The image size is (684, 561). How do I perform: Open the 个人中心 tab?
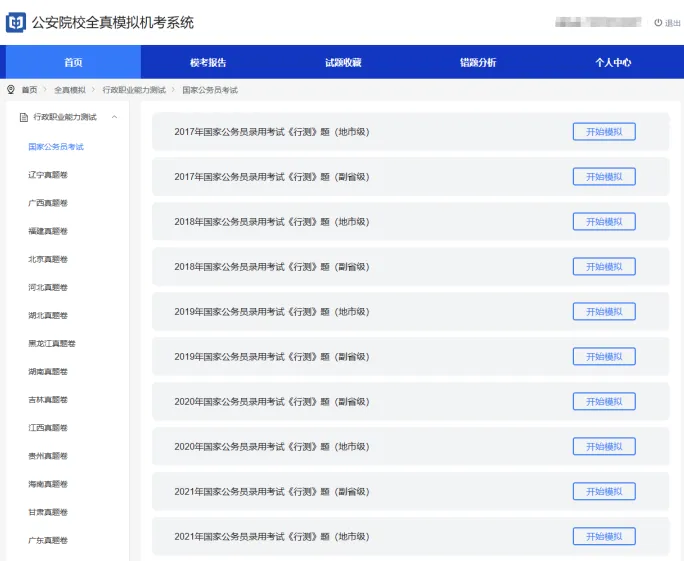(613, 62)
